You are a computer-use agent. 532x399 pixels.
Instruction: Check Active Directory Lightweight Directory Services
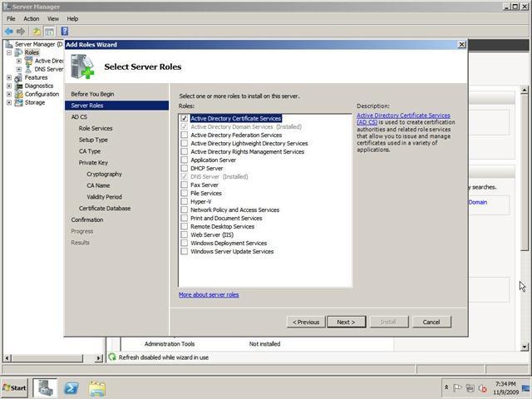(x=185, y=143)
